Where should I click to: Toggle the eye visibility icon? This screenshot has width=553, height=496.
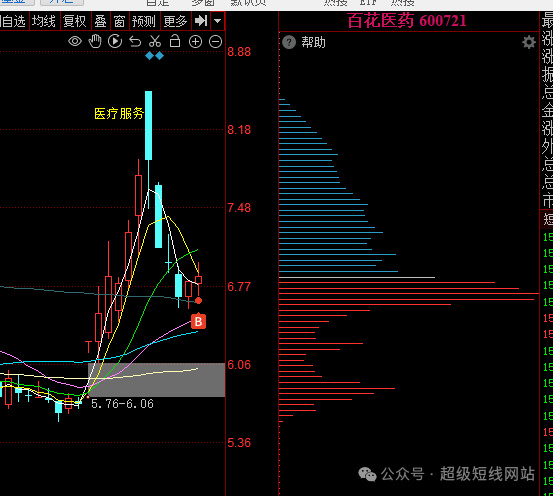(x=75, y=42)
